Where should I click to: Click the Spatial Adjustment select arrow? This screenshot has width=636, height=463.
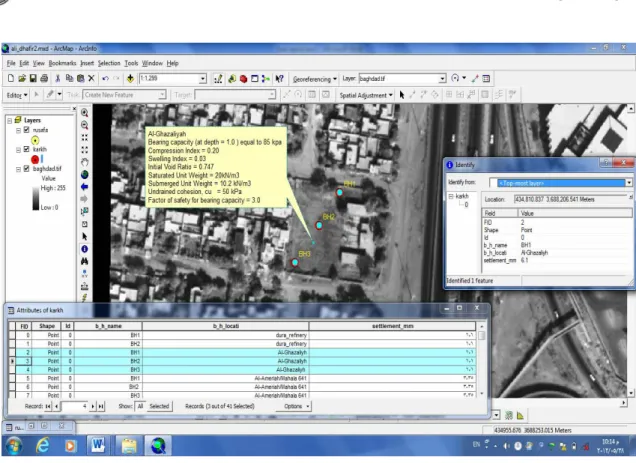tap(402, 95)
